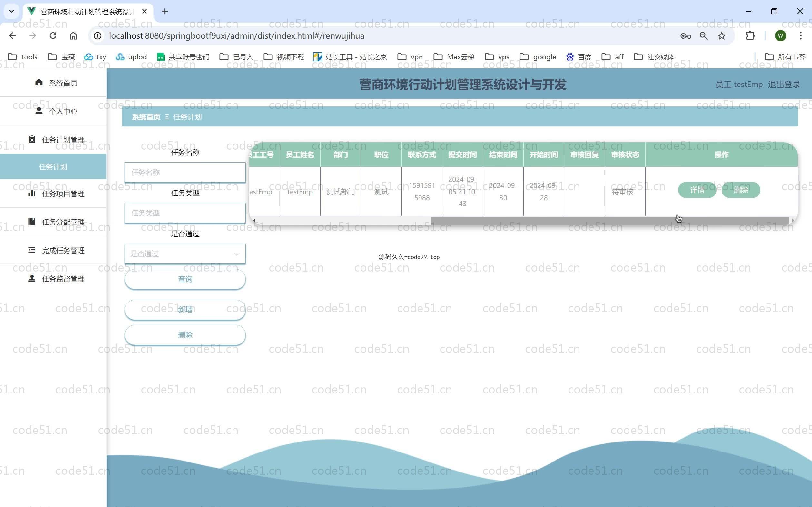Click the clipboard icon beside 任务计划管理
This screenshot has height=507, width=812.
coord(32,140)
